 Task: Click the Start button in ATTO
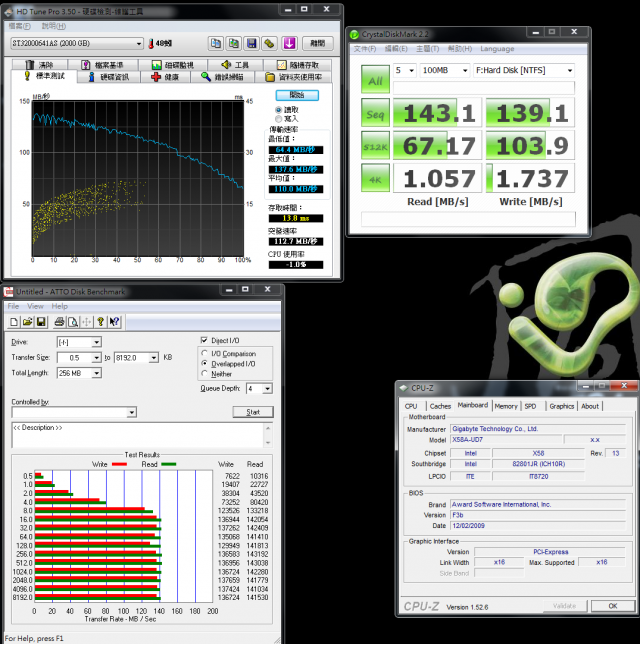[253, 412]
